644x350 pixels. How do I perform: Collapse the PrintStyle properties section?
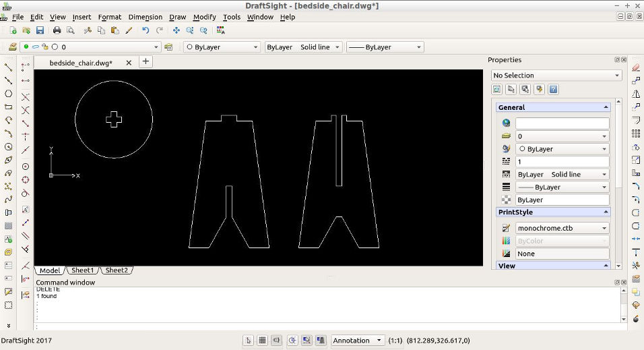(606, 212)
